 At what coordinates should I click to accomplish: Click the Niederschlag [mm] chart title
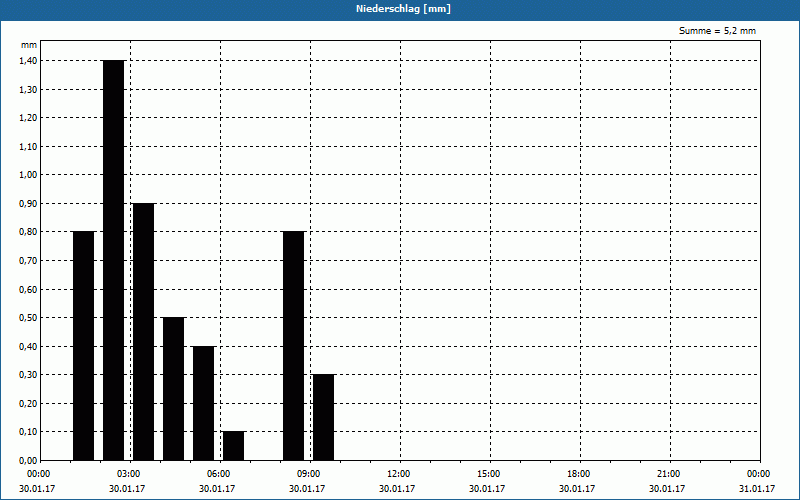(x=403, y=9)
